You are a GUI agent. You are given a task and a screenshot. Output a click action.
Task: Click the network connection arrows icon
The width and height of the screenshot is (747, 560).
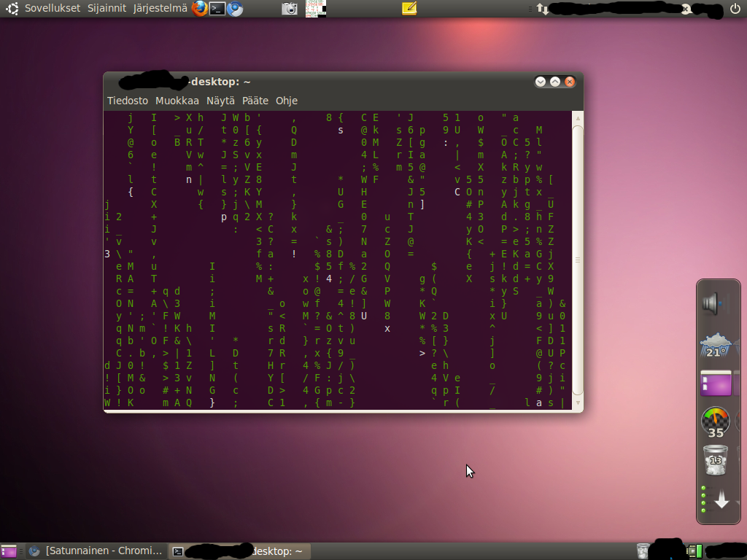(x=543, y=9)
